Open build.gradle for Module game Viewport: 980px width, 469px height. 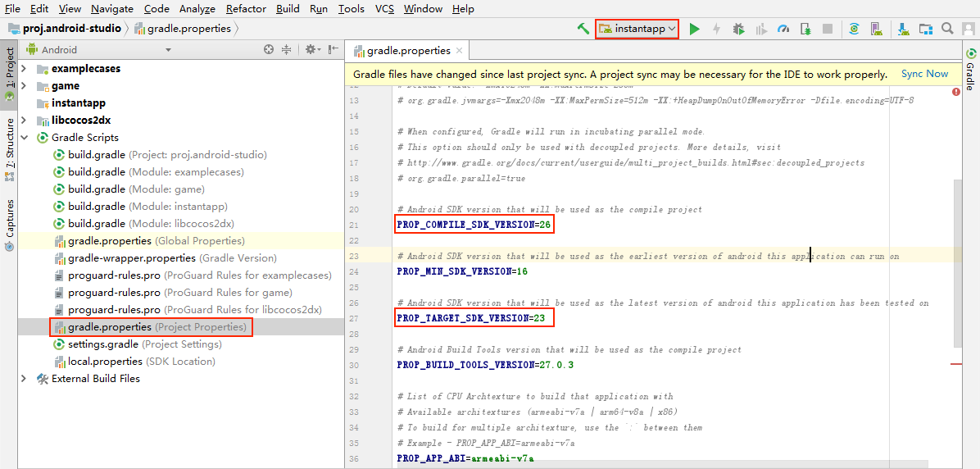[129, 189]
